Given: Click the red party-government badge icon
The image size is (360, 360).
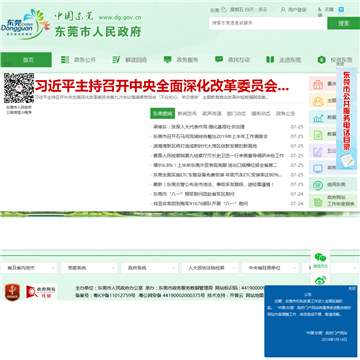Looking at the screenshot, I should [12, 292].
